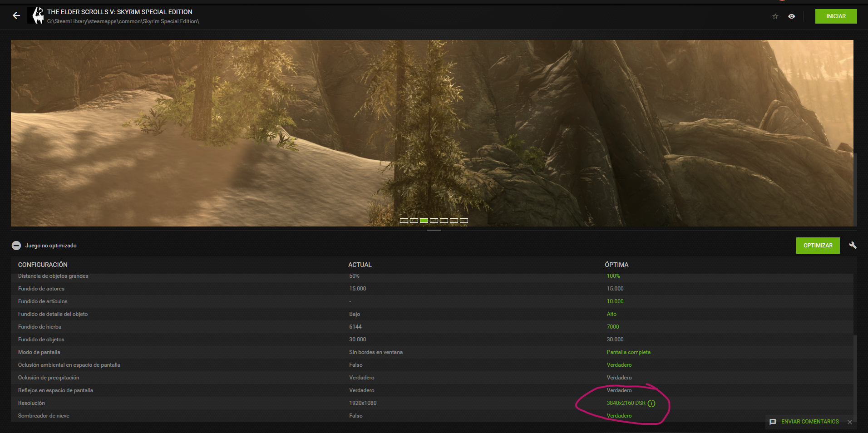Click 'Falso' in the Oclusión ambiental row
Screen dimensions: 868x433
(x=356, y=365)
